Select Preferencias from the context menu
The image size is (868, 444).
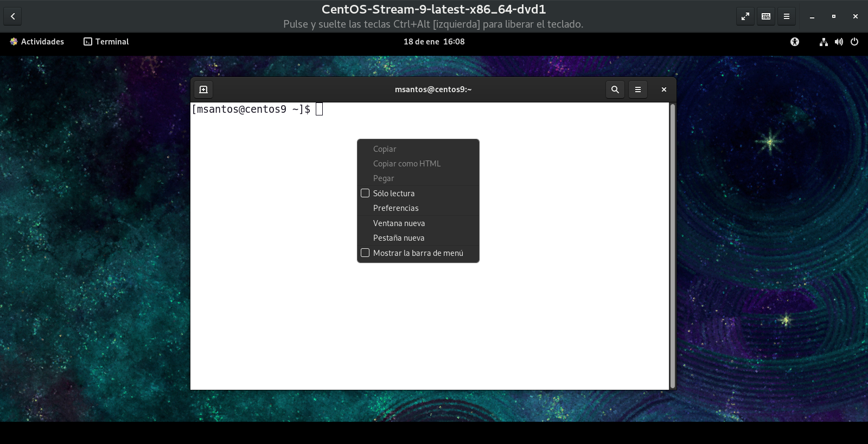coord(395,208)
